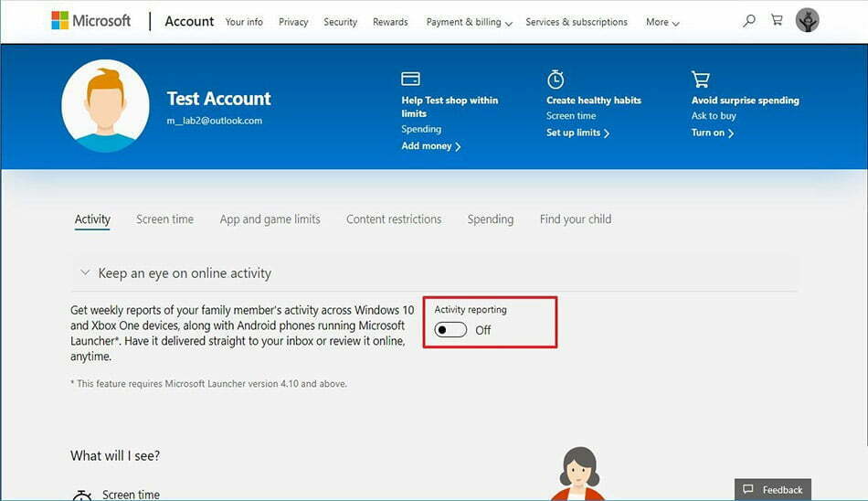Click the credit card spending icon

[x=410, y=80]
